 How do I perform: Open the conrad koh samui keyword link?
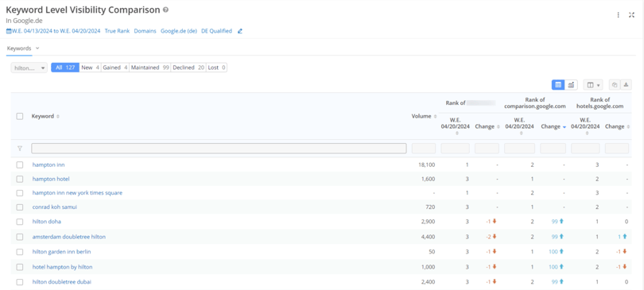(x=55, y=207)
